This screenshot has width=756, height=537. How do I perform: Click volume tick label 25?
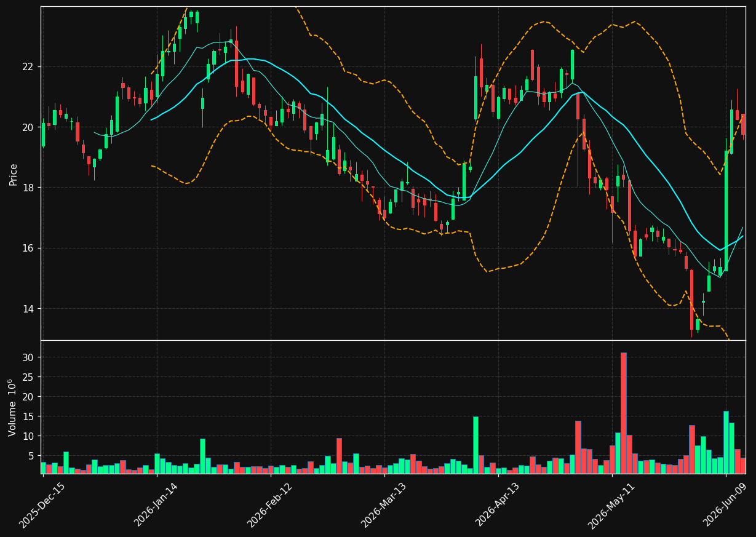[x=29, y=377]
